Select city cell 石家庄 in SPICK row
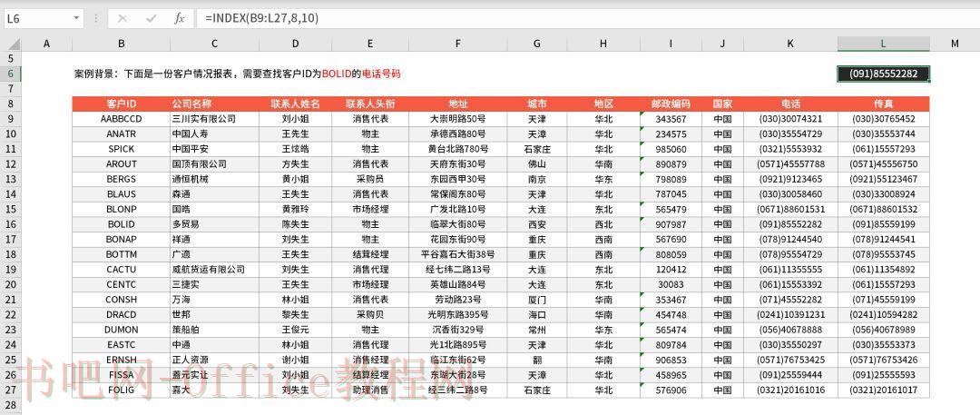980x415 pixels. (537, 149)
